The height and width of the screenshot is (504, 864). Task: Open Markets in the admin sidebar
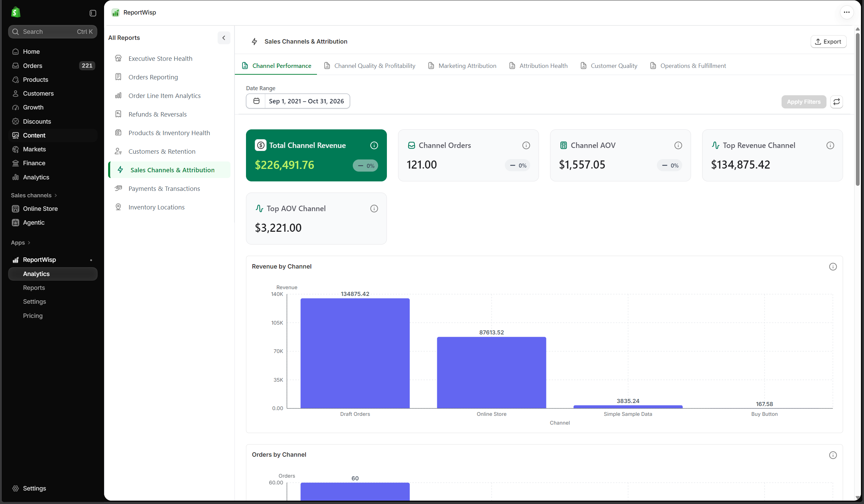point(53,149)
